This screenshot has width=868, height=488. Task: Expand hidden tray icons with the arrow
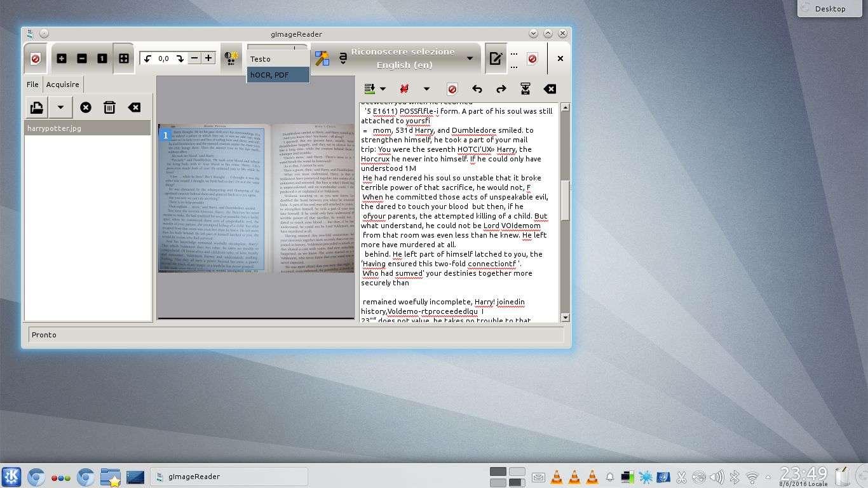pos(769,477)
